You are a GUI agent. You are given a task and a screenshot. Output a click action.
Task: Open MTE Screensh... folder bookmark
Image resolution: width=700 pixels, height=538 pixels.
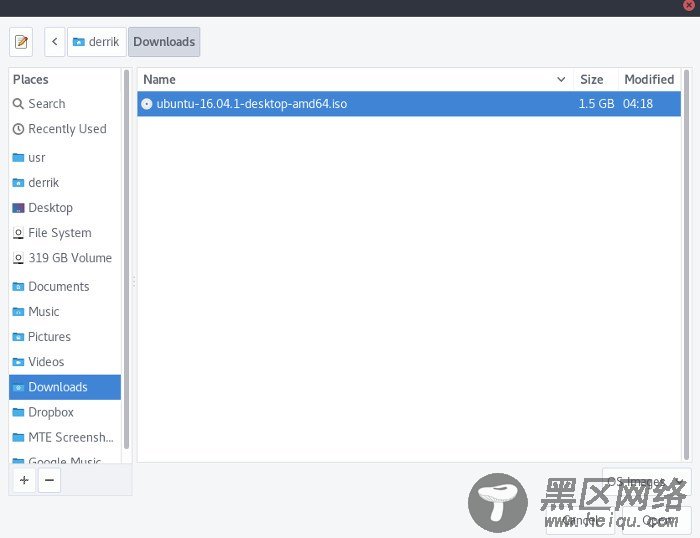click(65, 437)
